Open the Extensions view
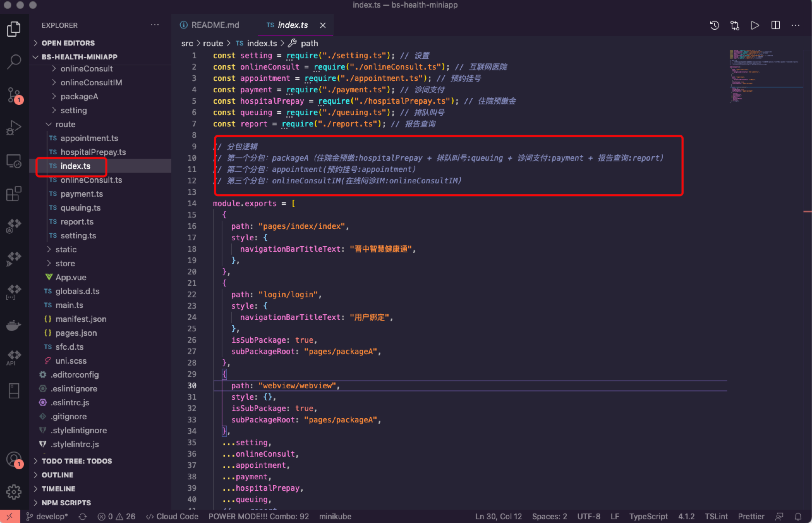 point(14,194)
